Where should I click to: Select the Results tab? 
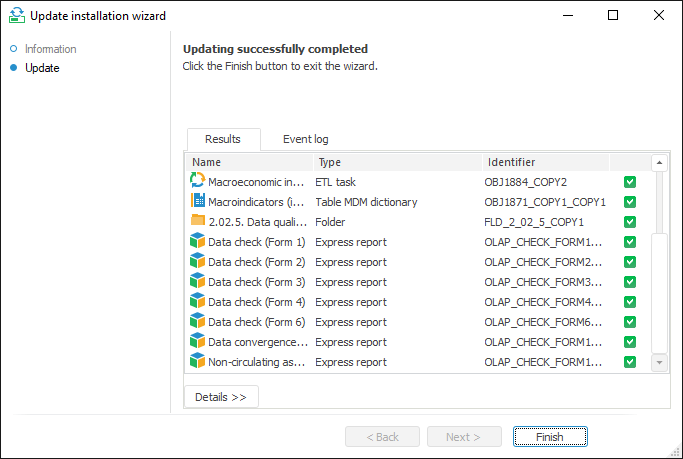223,139
